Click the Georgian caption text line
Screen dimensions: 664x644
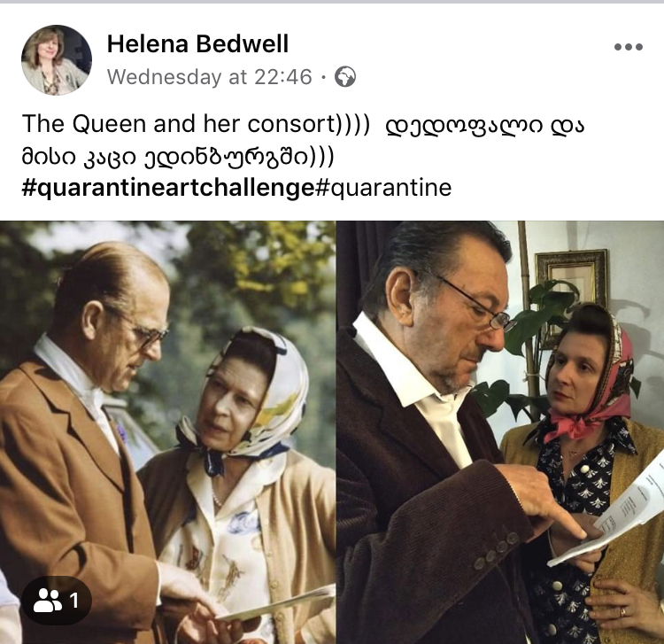[178, 156]
